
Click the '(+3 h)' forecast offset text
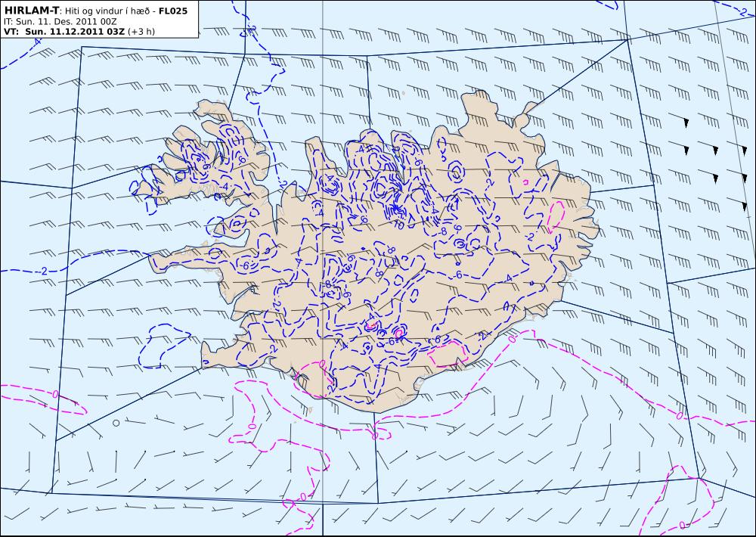pos(141,32)
